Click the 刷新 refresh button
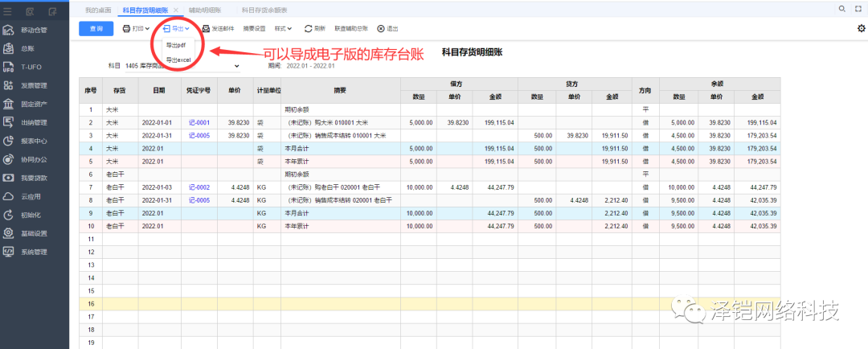This screenshot has height=349, width=868. [x=314, y=28]
